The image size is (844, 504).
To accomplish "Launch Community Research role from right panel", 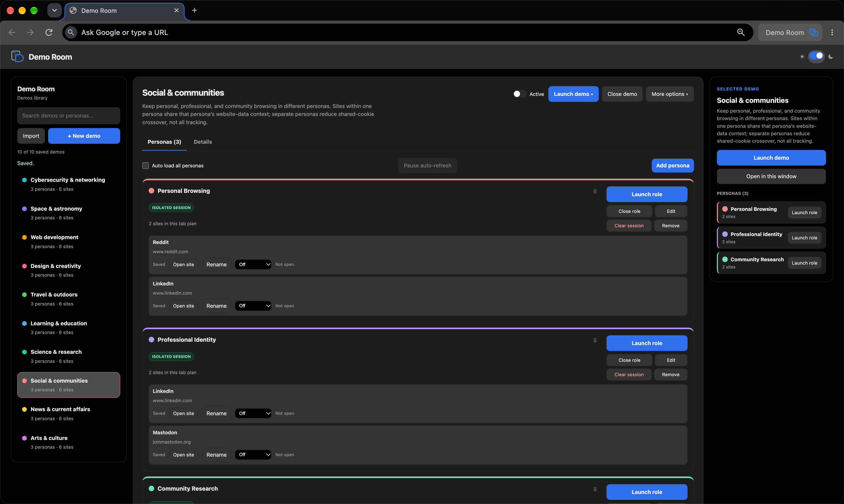I will [x=804, y=263].
